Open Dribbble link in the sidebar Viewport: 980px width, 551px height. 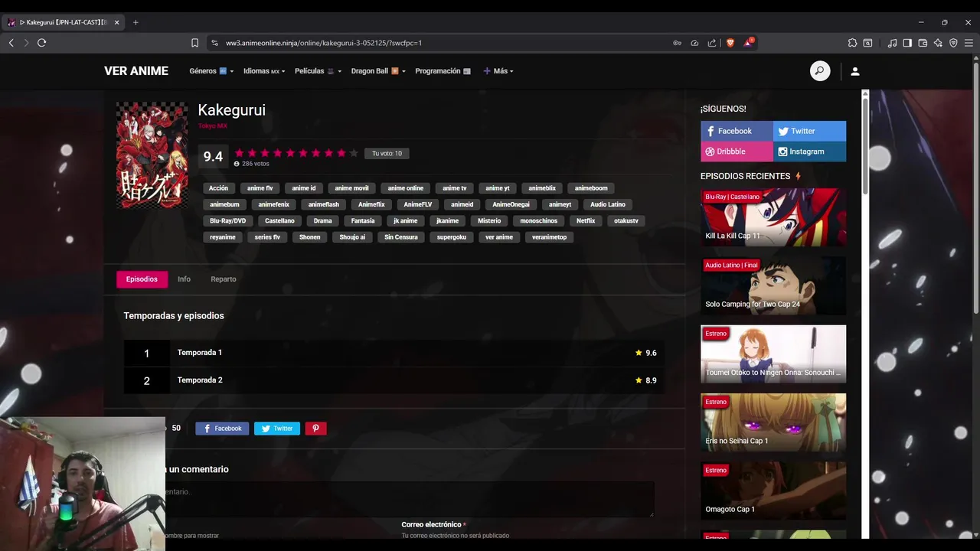737,152
